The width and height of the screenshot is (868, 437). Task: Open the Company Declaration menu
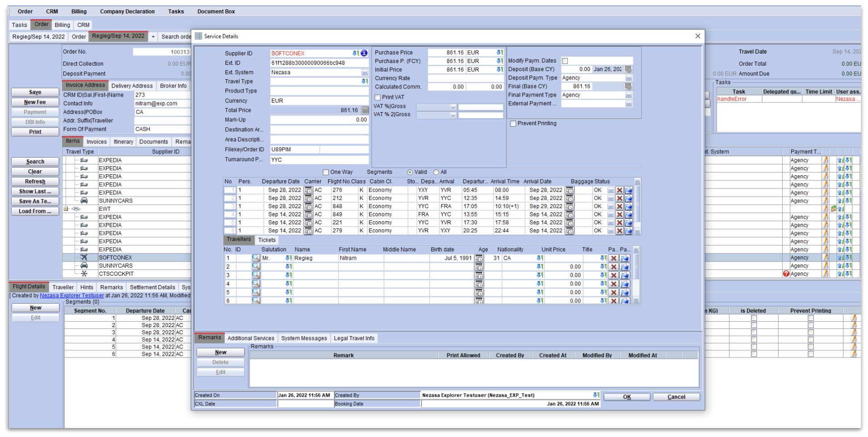coord(127,12)
